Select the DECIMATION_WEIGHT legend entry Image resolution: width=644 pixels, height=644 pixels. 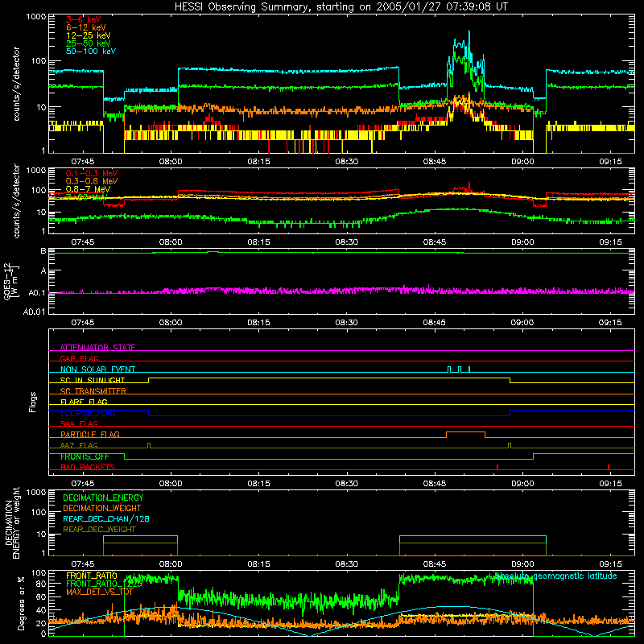tap(102, 508)
